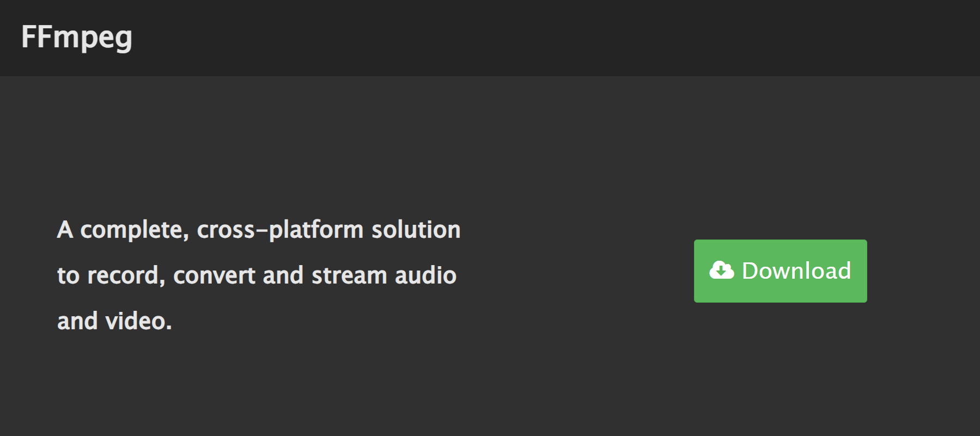
Task: Click the word "video." in the tagline
Action: (138, 321)
